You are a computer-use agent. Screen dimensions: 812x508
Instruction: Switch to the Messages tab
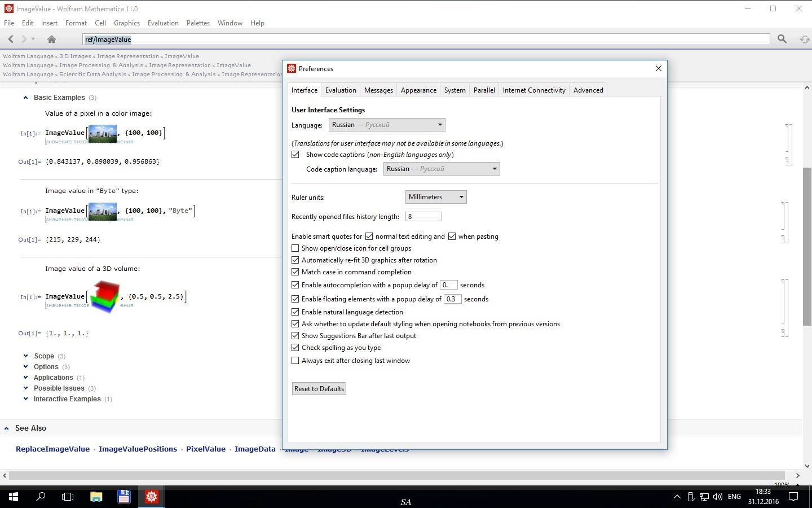point(378,90)
